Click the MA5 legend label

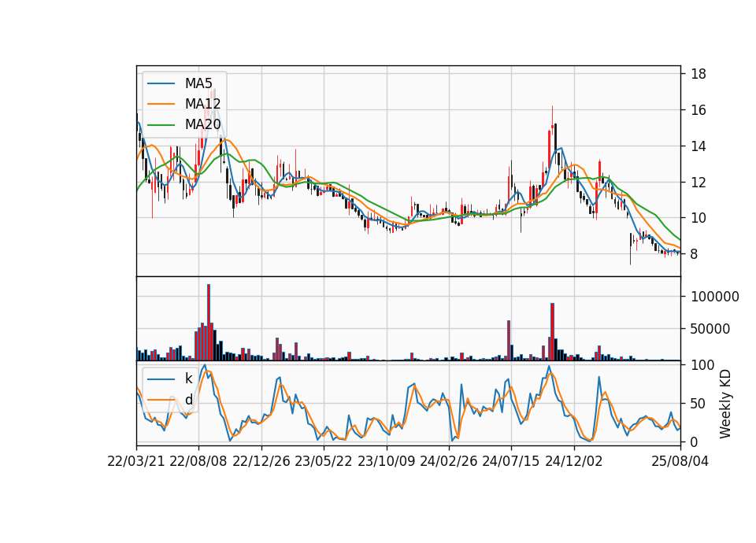click(198, 83)
